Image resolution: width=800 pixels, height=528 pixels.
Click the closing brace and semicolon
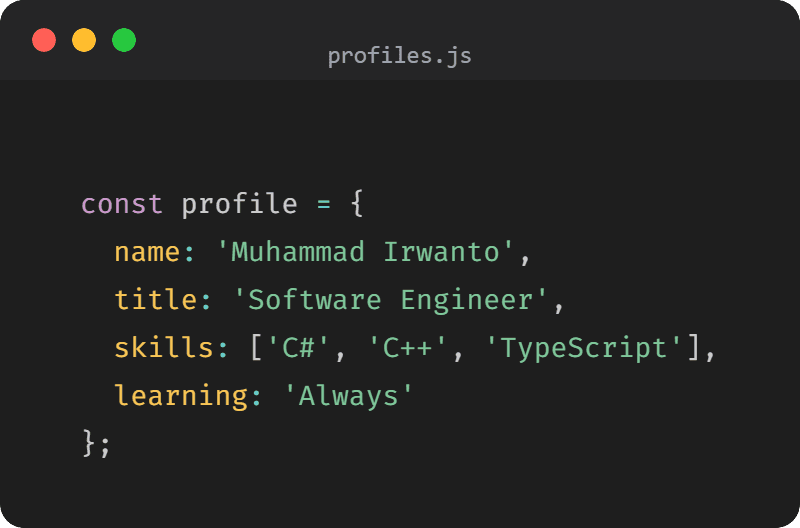coord(96,443)
